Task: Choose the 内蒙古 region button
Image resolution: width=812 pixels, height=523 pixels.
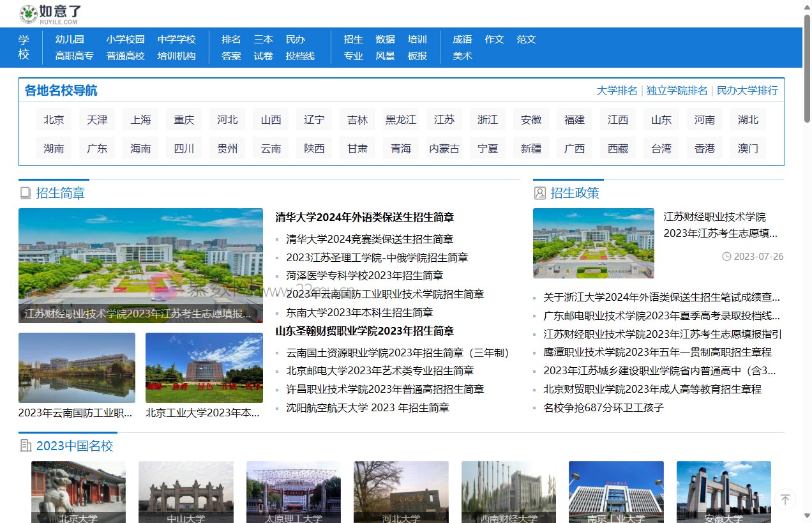Action: click(444, 148)
